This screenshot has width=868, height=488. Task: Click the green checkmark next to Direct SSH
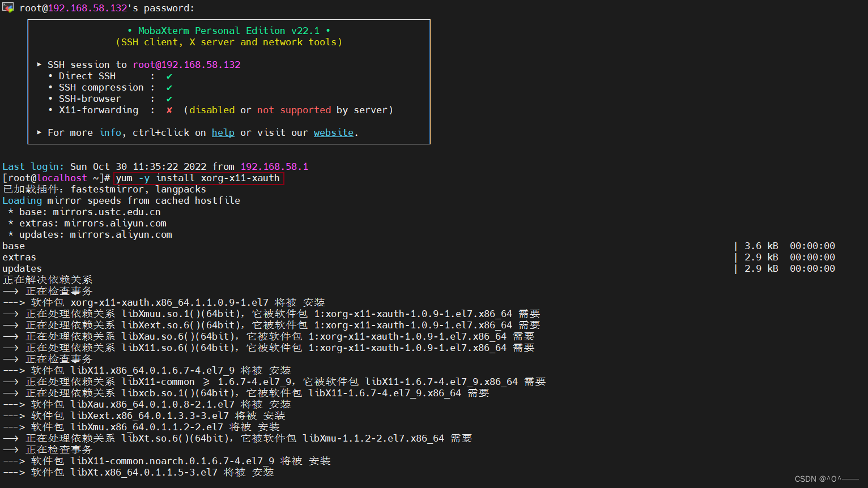(168, 75)
